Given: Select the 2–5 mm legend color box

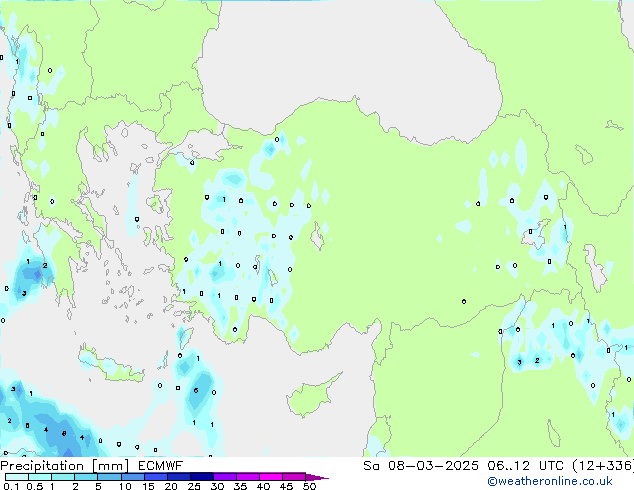Looking at the screenshot, I should click(x=86, y=477).
